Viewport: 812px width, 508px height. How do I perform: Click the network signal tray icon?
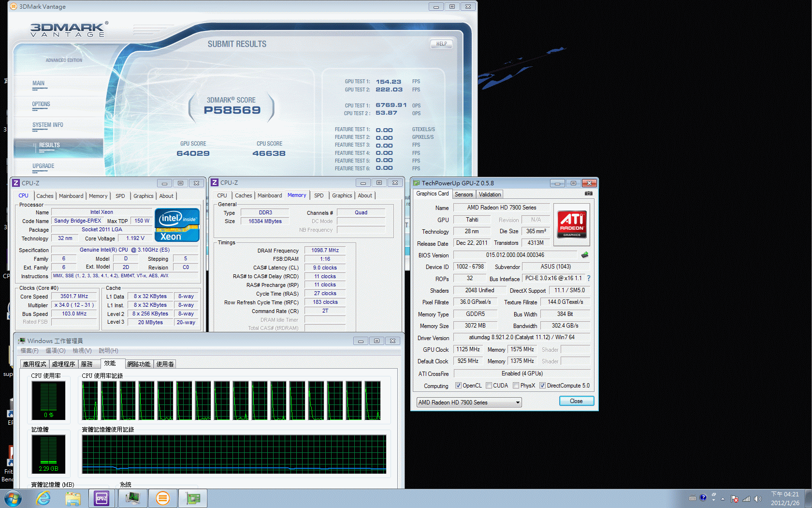(x=746, y=499)
